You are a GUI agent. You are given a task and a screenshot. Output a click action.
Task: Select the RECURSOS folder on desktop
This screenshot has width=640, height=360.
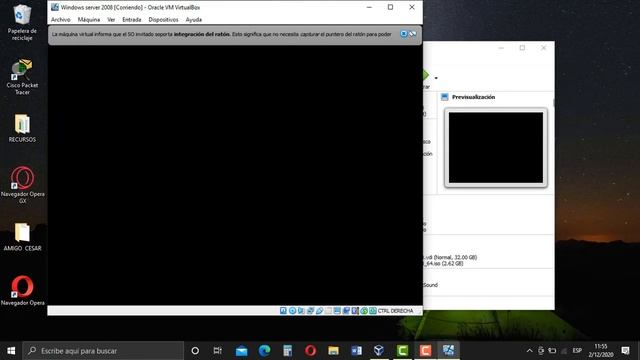tap(22, 128)
